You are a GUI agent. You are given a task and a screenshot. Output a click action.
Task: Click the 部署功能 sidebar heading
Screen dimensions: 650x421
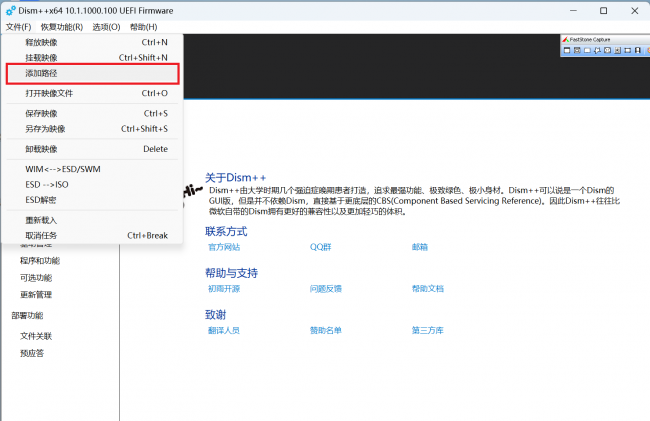click(27, 315)
